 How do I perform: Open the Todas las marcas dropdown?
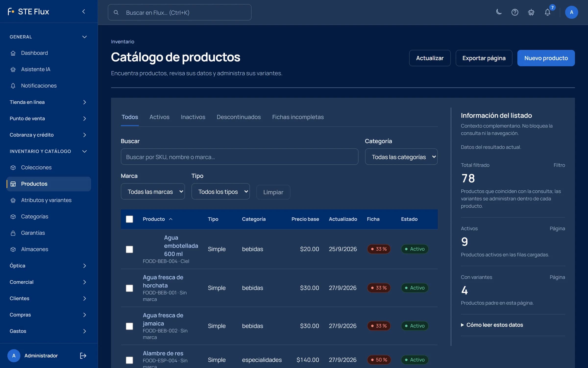(x=153, y=191)
